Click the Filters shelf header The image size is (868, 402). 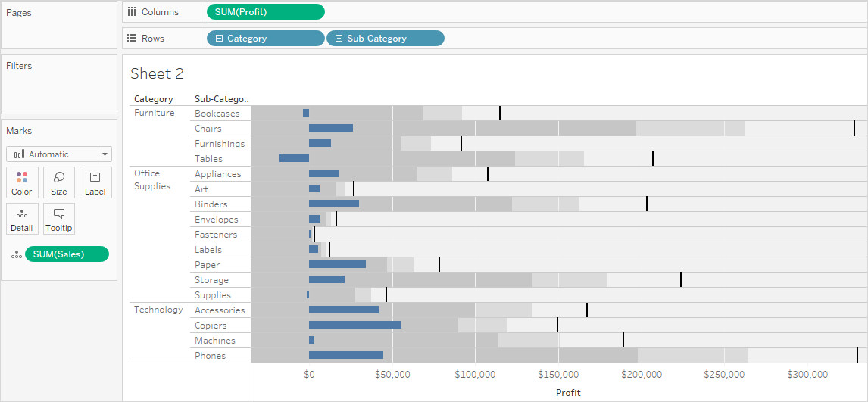click(19, 66)
